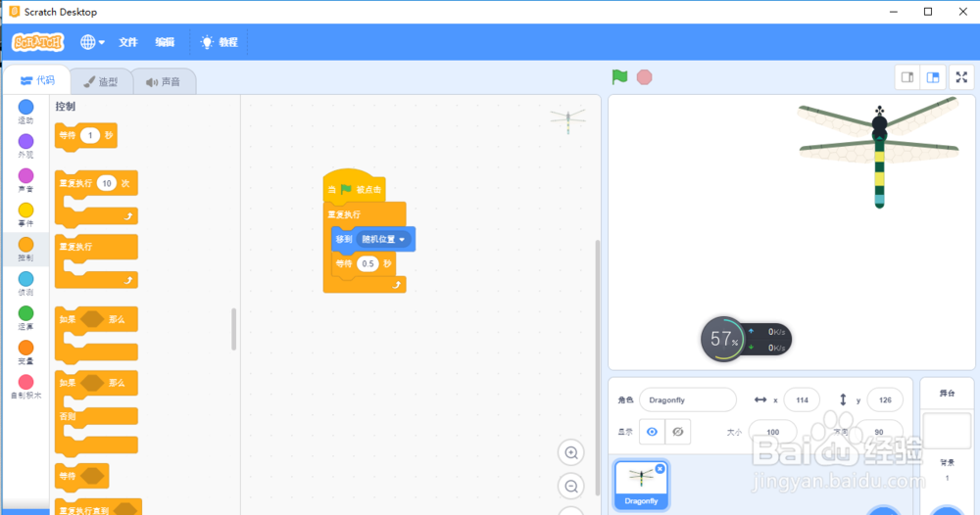Edit the sprite direction field 90
This screenshot has height=515, width=980.
[x=879, y=432]
